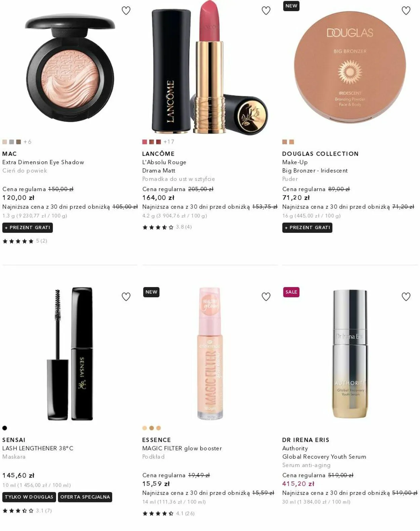The height and width of the screenshot is (531, 420).
Task: Open Lancôme lipstick product image
Action: [210, 67]
